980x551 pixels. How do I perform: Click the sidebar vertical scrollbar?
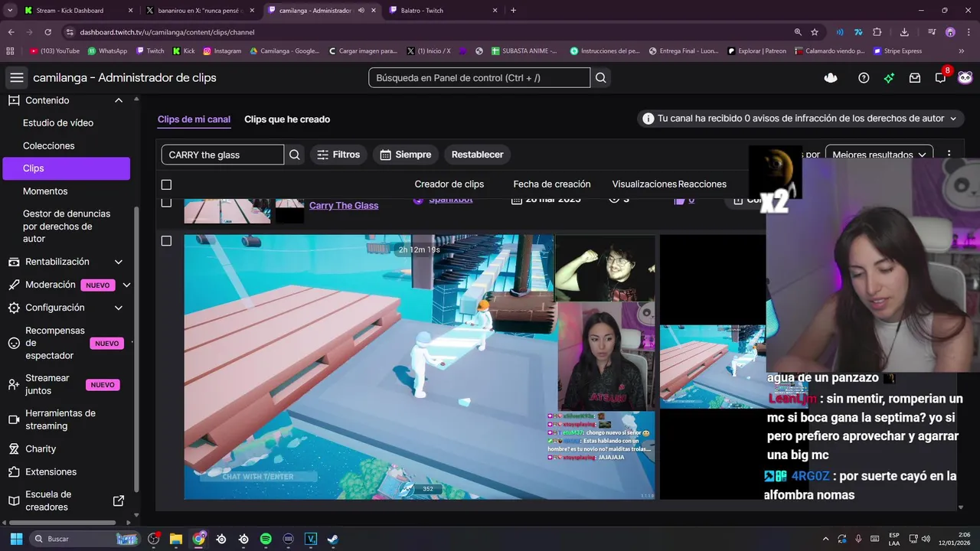[x=136, y=348]
